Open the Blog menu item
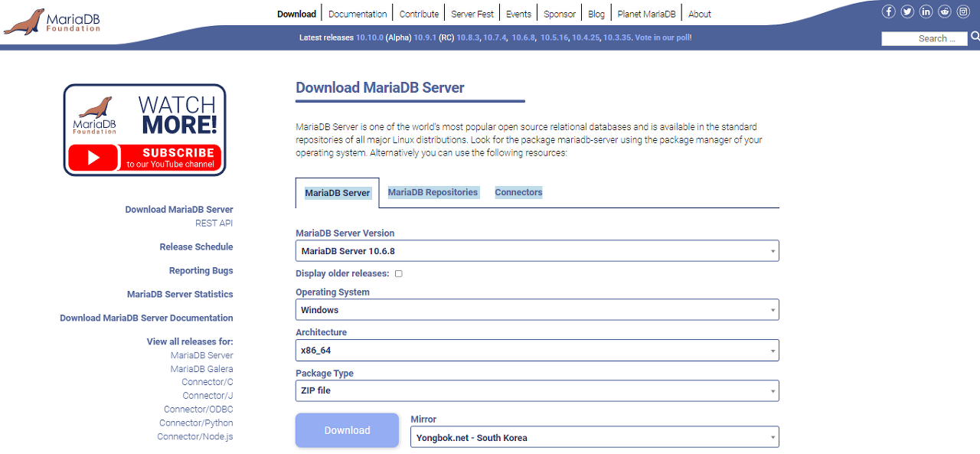Image resolution: width=980 pixels, height=454 pixels. point(596,14)
